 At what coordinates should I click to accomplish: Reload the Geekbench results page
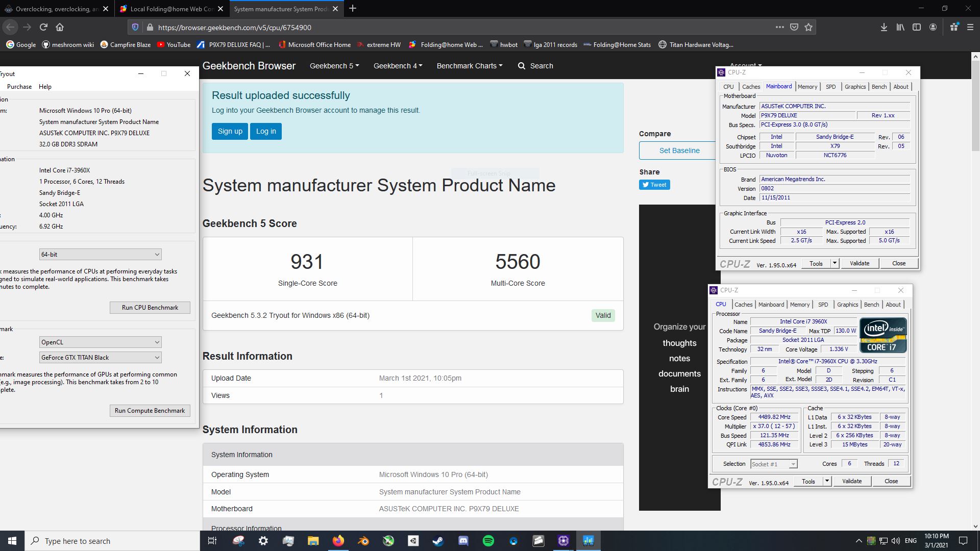point(43,27)
